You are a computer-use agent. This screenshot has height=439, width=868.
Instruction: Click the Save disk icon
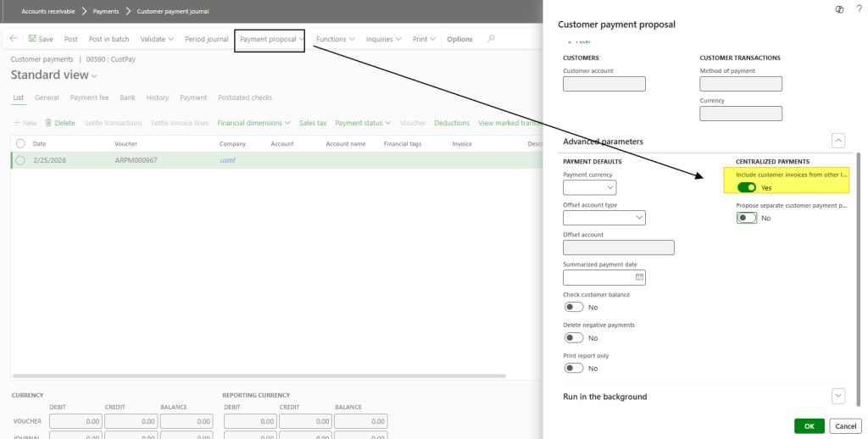coord(32,39)
